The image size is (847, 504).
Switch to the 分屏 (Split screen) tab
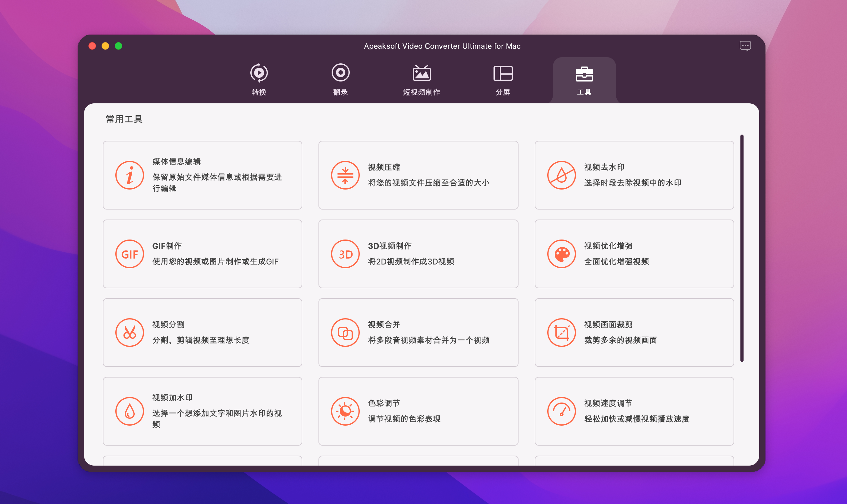(x=503, y=79)
